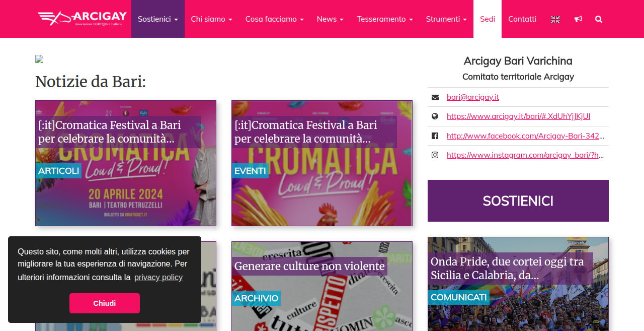Screen dimensions: 644x331
Task: Click the purple SOSTIENICI banner button
Action: pos(518,201)
